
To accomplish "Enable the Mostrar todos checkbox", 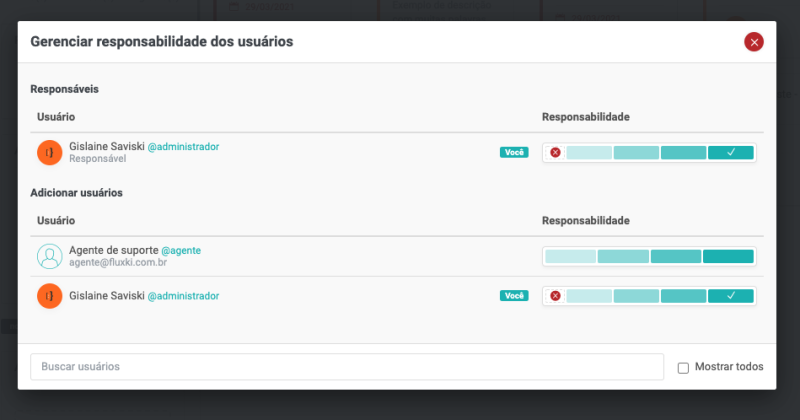I will click(683, 367).
